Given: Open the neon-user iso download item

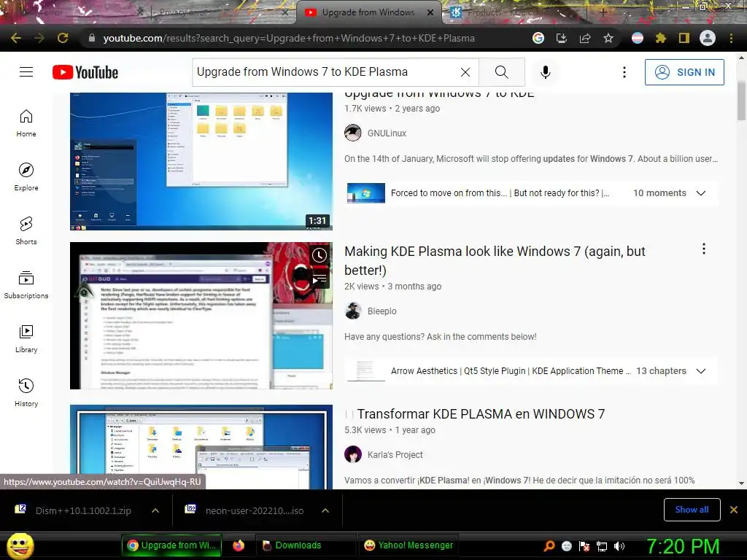Looking at the screenshot, I should click(x=245, y=510).
